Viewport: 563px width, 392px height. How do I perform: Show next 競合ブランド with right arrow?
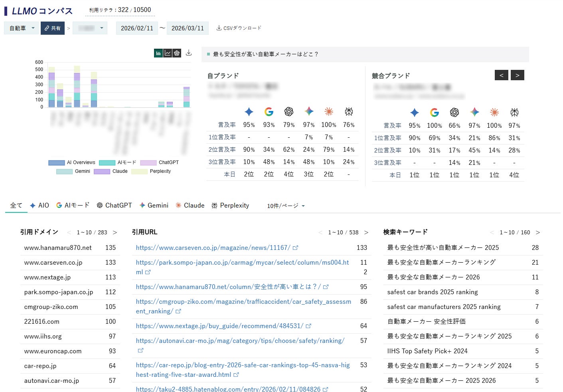pos(518,75)
